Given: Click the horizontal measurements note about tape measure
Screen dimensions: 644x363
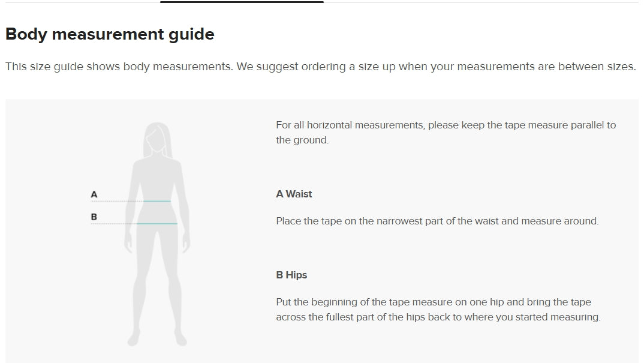Looking at the screenshot, I should click(446, 133).
